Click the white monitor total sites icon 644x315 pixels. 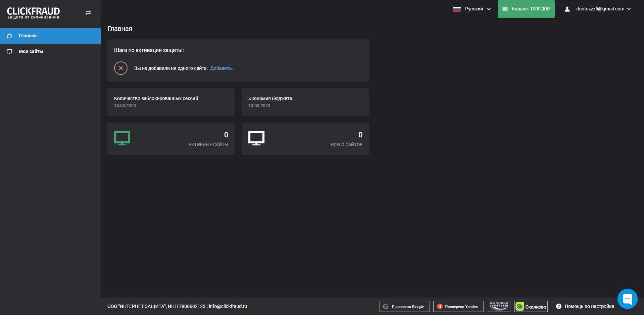[256, 138]
